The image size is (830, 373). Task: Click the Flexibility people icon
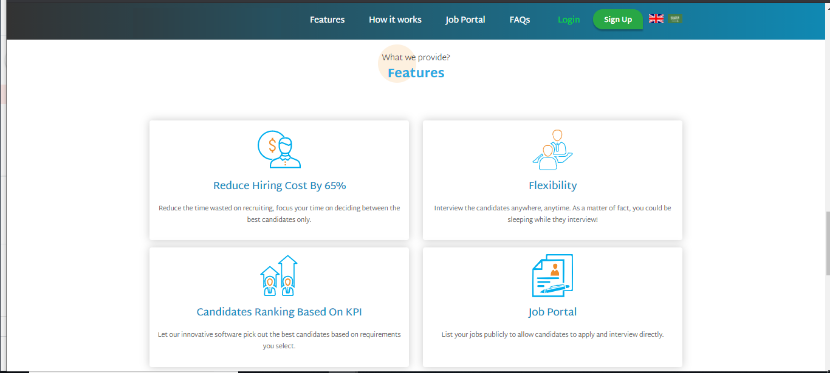[x=552, y=149]
